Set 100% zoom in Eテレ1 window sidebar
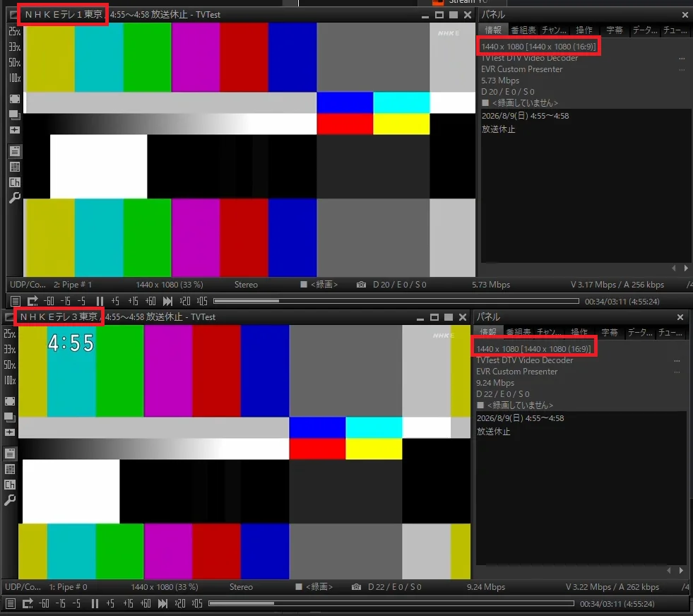The height and width of the screenshot is (616, 693). pos(15,78)
